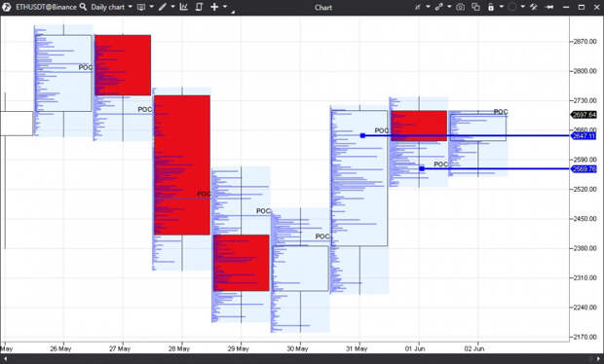
Task: Click the POC label on the 26 May profile
Action: click(86, 67)
